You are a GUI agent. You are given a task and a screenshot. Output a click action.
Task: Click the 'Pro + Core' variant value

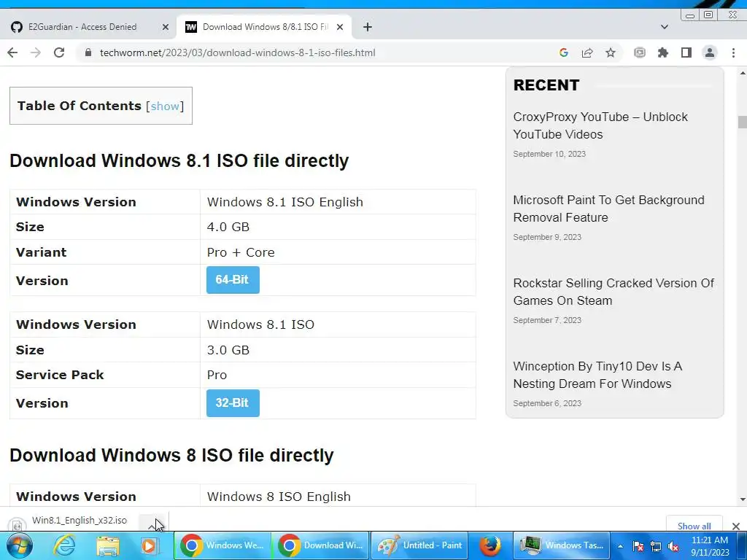click(241, 252)
